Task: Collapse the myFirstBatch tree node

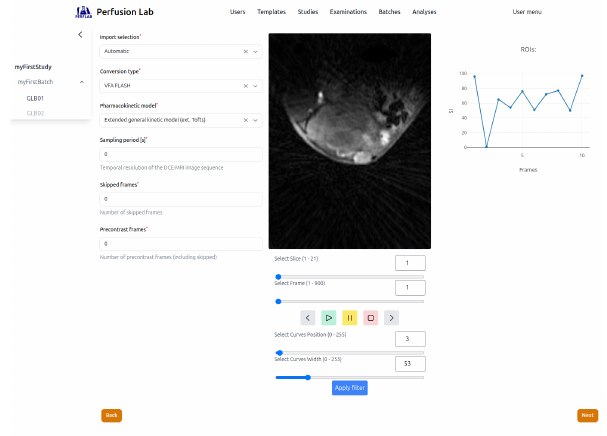Action: (x=82, y=82)
